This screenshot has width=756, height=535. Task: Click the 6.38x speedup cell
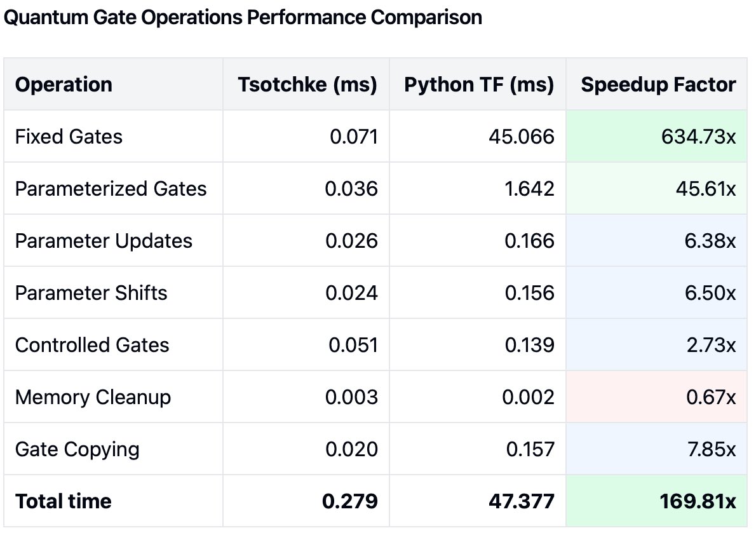click(657, 241)
